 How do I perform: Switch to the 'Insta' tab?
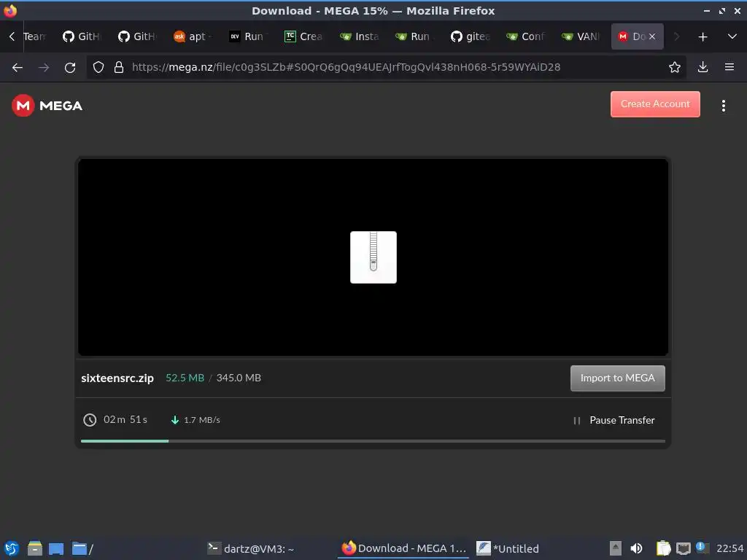tap(359, 36)
